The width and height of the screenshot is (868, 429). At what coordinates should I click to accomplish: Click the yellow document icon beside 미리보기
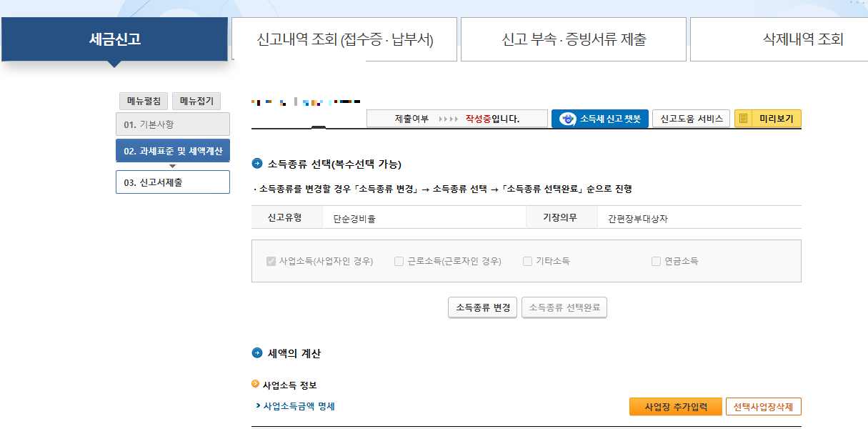click(x=744, y=119)
